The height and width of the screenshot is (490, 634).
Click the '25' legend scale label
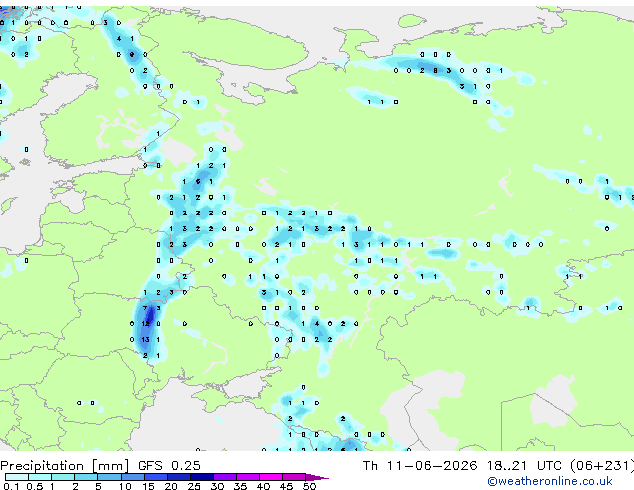pyautogui.click(x=194, y=486)
